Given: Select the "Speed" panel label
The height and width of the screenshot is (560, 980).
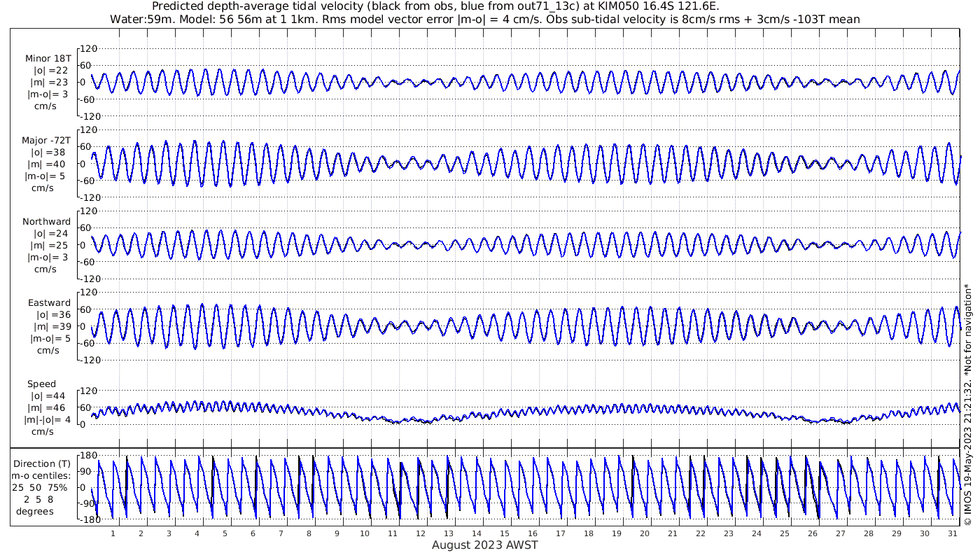Looking at the screenshot, I should [42, 384].
